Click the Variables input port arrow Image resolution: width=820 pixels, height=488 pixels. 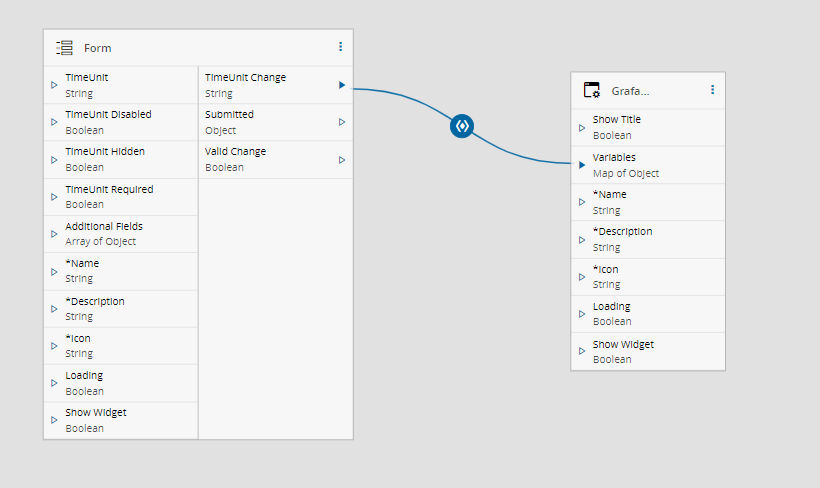click(x=582, y=165)
